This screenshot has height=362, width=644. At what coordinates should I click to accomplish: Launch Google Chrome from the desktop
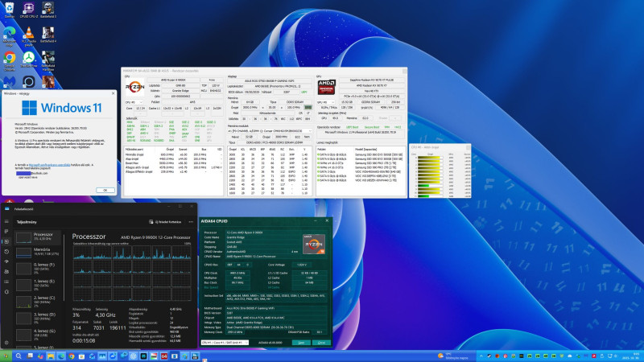pos(9,58)
